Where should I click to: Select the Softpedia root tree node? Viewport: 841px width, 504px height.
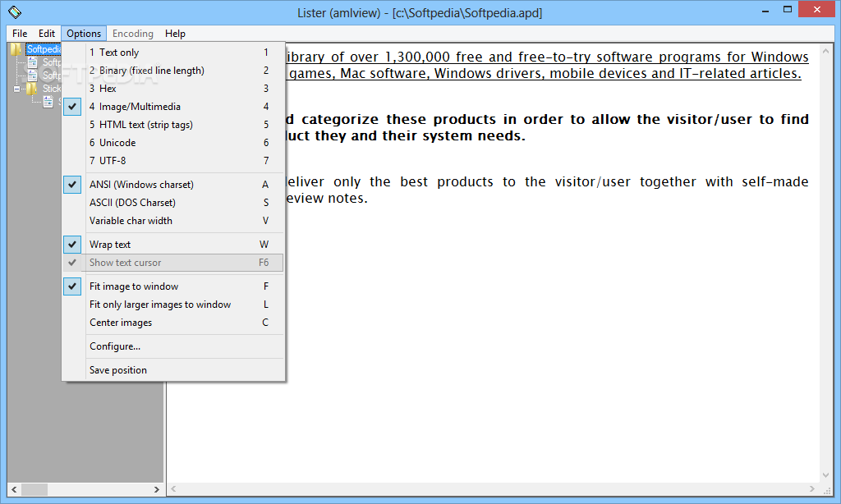point(44,49)
